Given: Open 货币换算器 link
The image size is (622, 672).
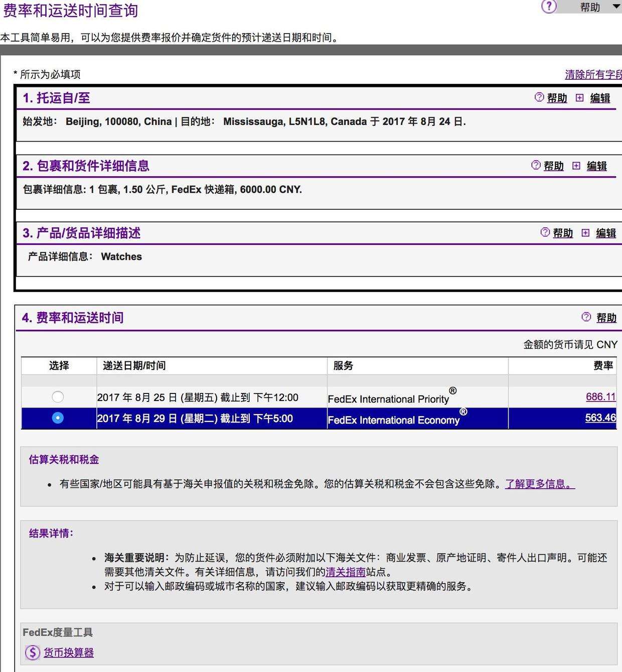Looking at the screenshot, I should [x=69, y=652].
